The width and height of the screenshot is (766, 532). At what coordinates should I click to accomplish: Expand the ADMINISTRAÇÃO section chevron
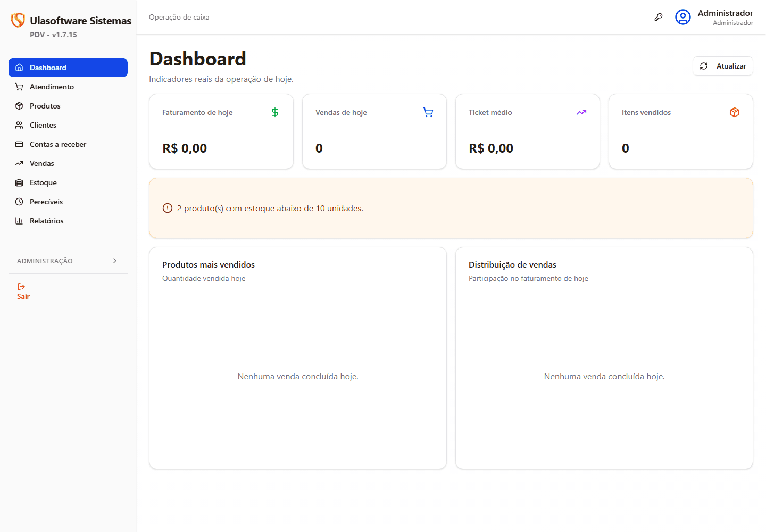115,261
